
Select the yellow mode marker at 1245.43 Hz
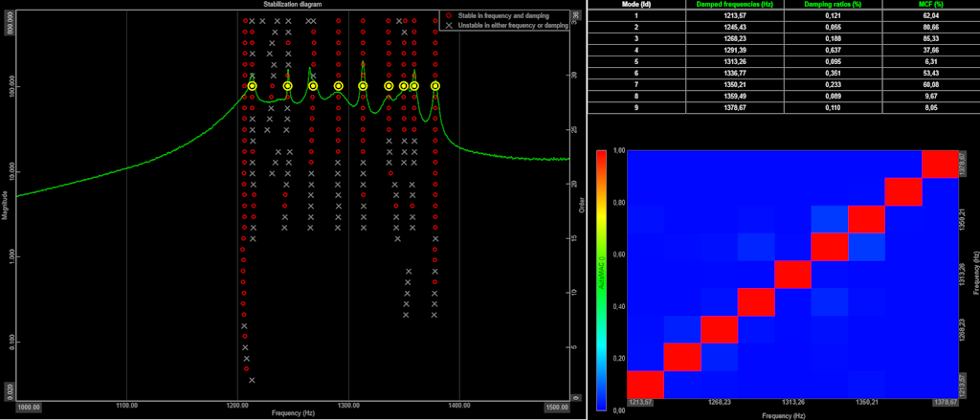[287, 86]
